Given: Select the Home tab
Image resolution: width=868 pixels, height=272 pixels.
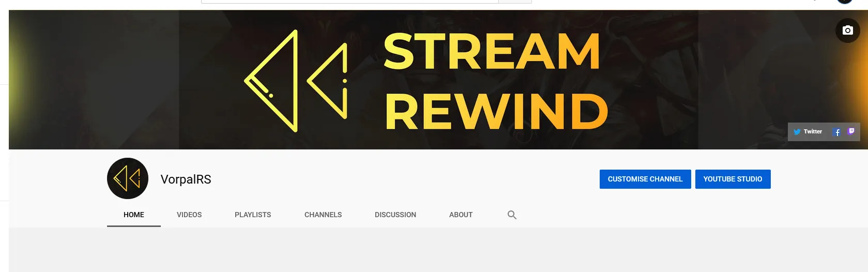Looking at the screenshot, I should click(133, 215).
